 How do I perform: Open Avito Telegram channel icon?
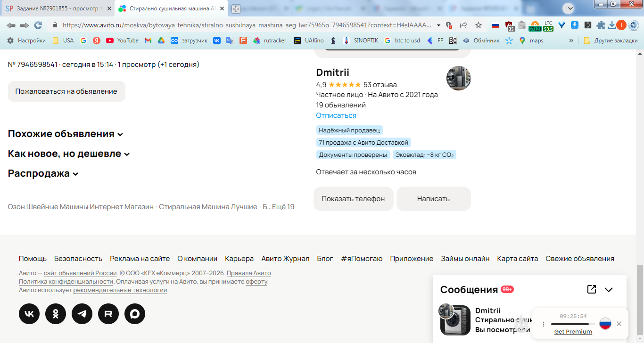[82, 314]
